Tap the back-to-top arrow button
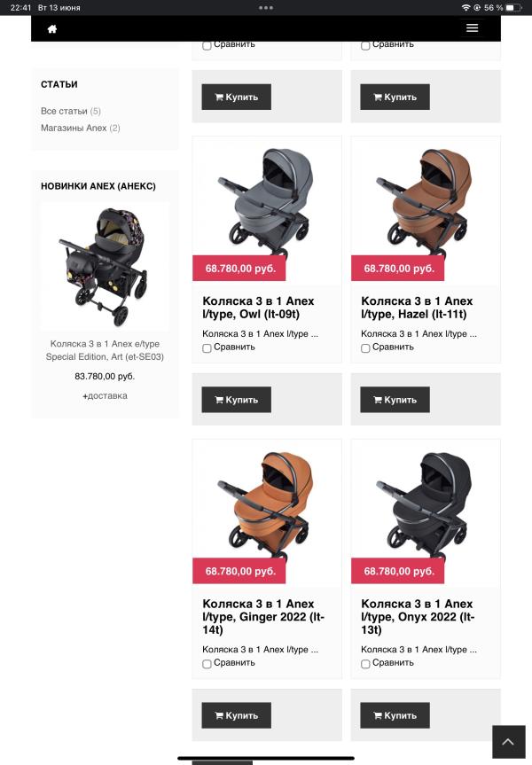The image size is (532, 765). [x=508, y=742]
